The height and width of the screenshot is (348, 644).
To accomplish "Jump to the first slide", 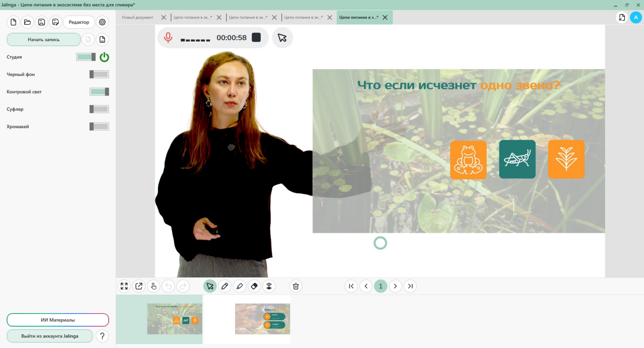I will [x=351, y=286].
